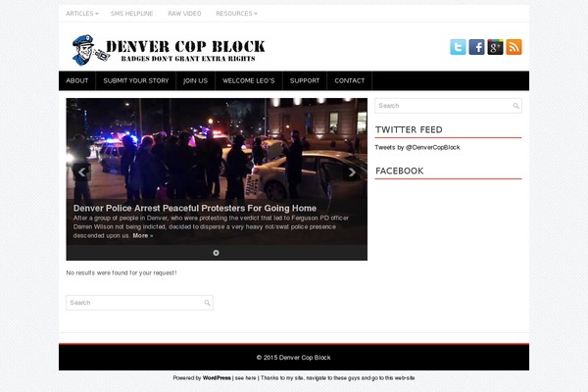
Task: Focus the Search field below no results
Action: coord(139,303)
